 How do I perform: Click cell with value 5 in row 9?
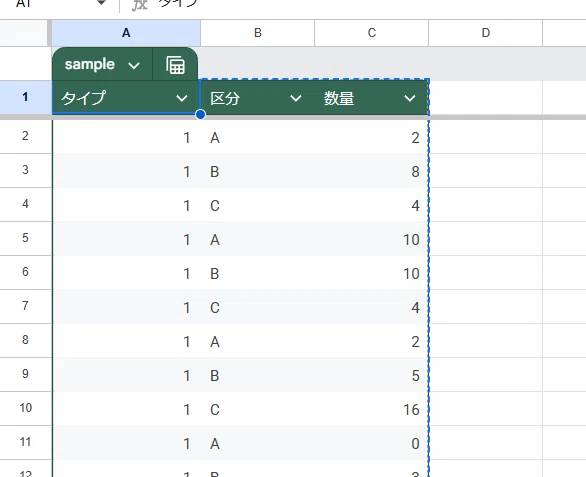coord(371,375)
